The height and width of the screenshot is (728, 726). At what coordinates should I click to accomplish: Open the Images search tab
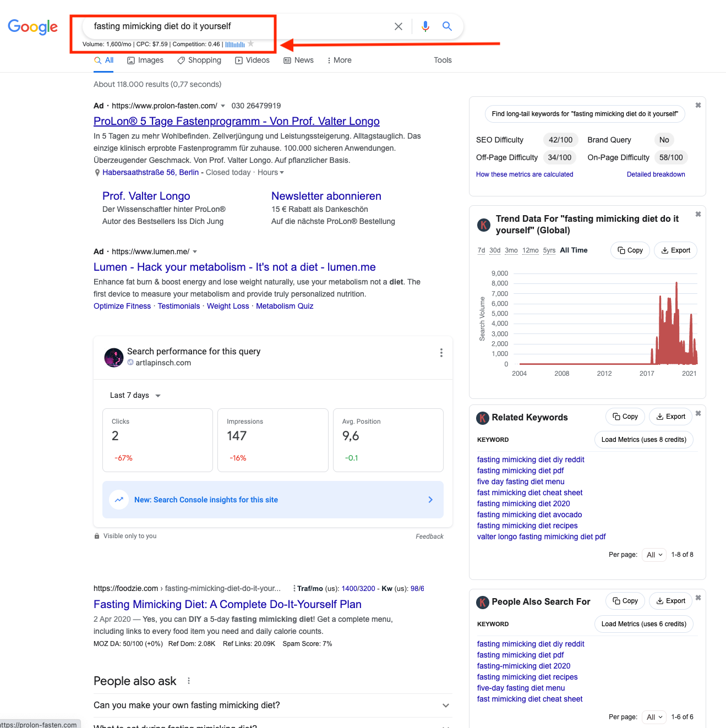[145, 61]
